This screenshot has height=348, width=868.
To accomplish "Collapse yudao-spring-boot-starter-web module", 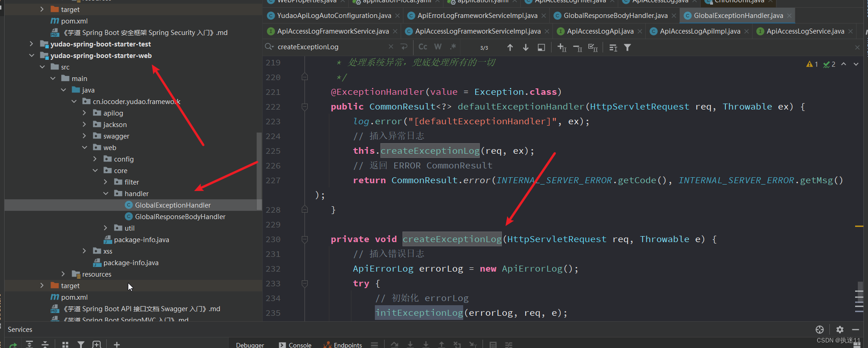I will [31, 56].
